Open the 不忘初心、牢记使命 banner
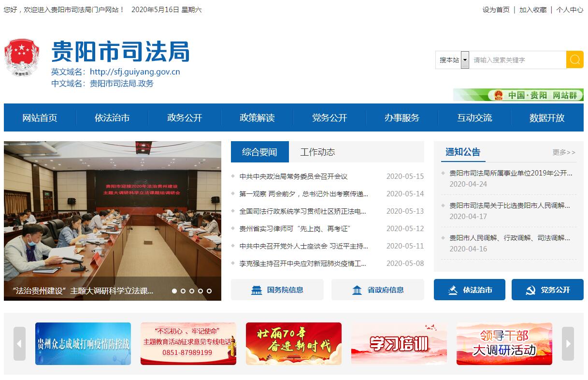Viewport: 588px width, 380px height. 188,344
